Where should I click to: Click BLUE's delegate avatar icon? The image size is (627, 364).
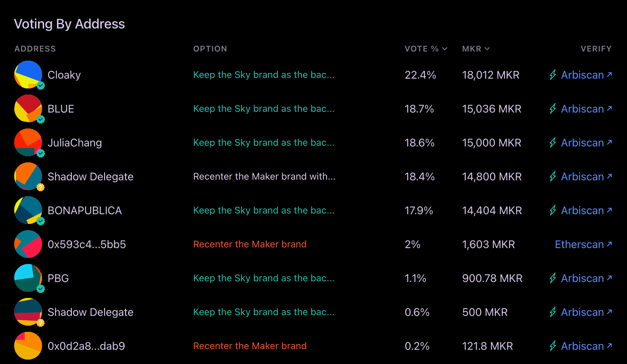[28, 108]
